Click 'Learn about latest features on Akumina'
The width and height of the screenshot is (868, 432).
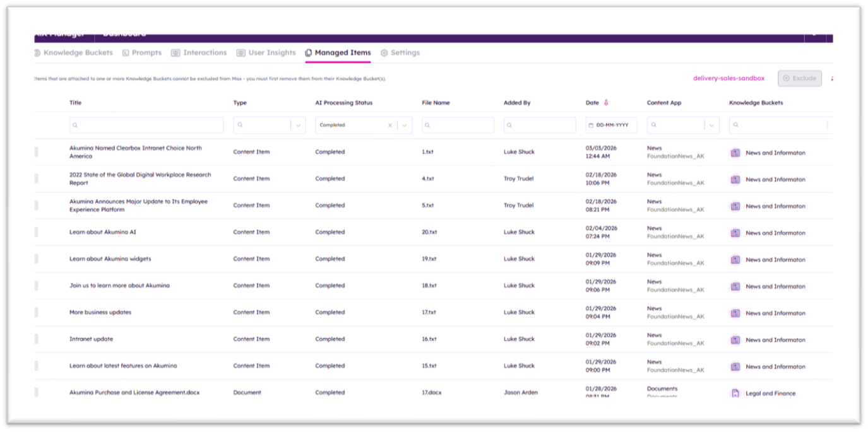click(x=123, y=366)
